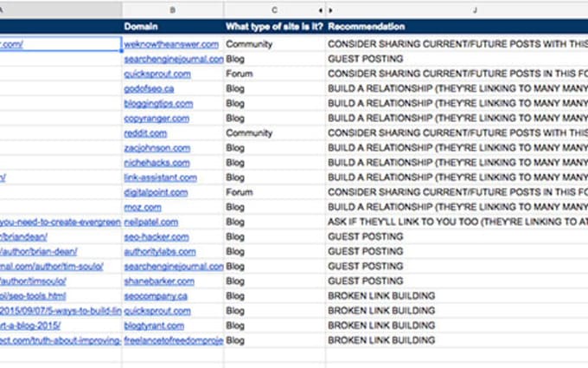Open the 'author/tim-soulo/' URL link
The width and height of the screenshot is (588, 368).
[52, 267]
